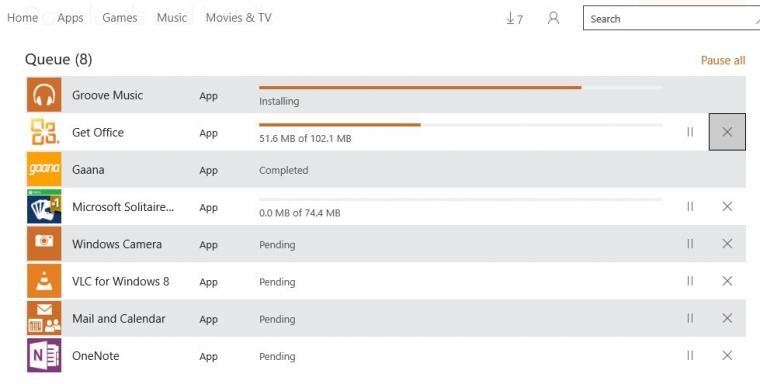
Task: Click the Microsoft Solitaire progress bar
Action: tap(460, 199)
